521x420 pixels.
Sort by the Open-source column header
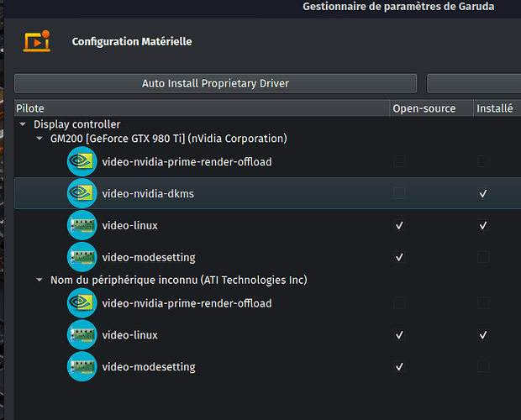tap(431, 108)
